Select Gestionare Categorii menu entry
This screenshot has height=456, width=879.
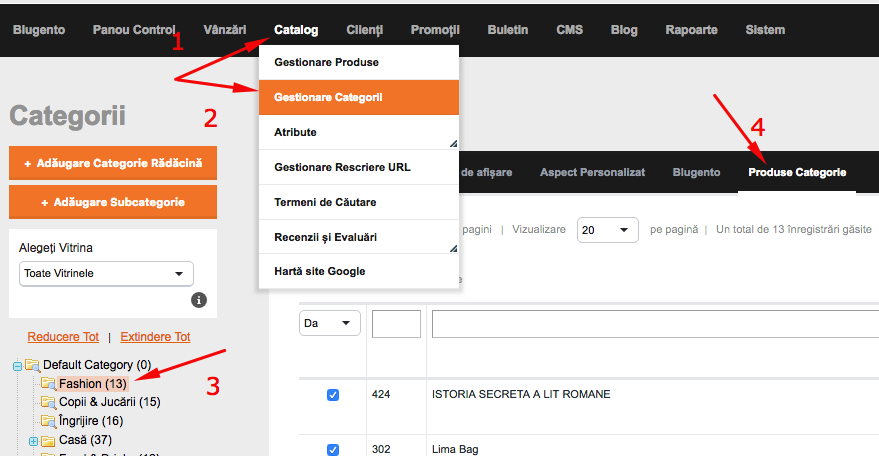(x=359, y=98)
